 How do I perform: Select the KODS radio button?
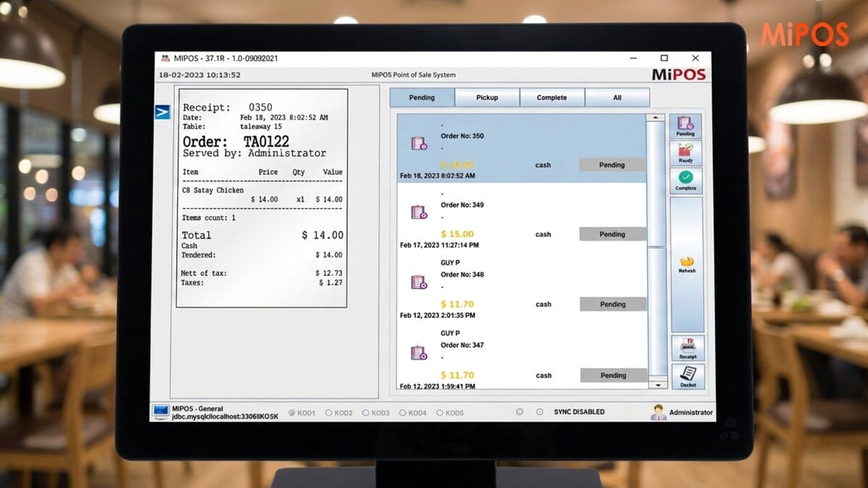pos(439,413)
